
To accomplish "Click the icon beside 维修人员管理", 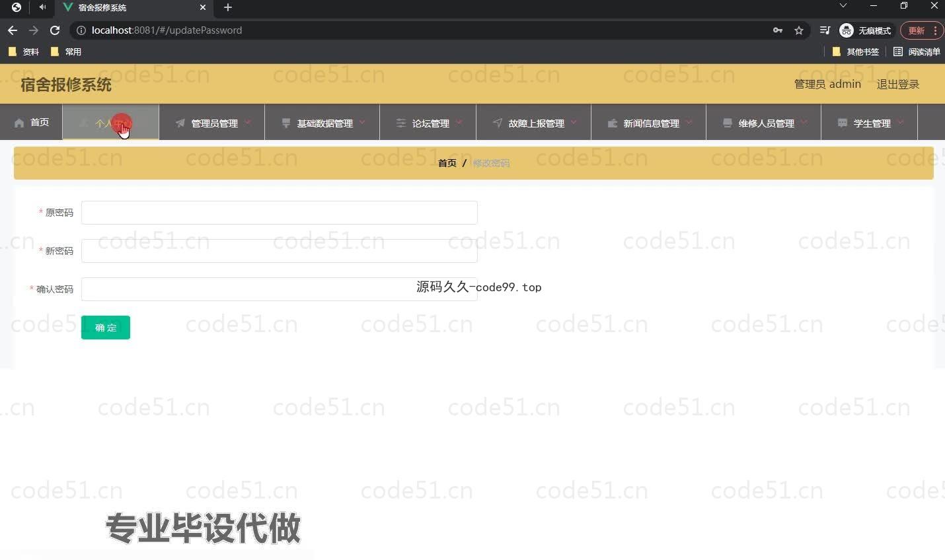I will (728, 123).
